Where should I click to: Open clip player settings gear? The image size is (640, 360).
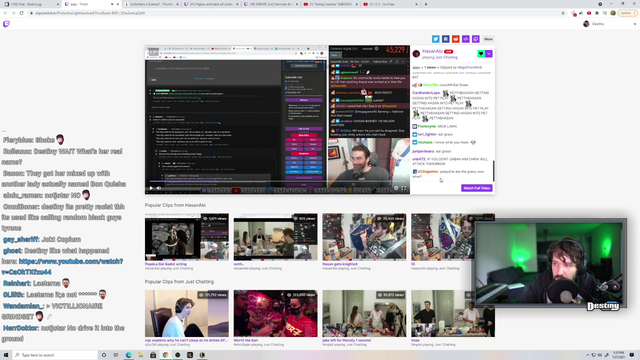click(x=396, y=188)
